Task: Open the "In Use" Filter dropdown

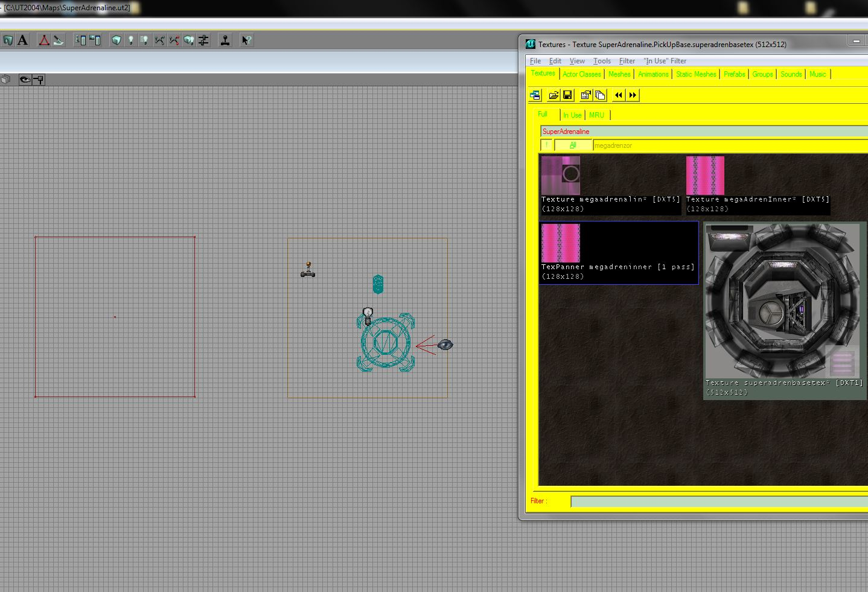Action: click(x=664, y=60)
